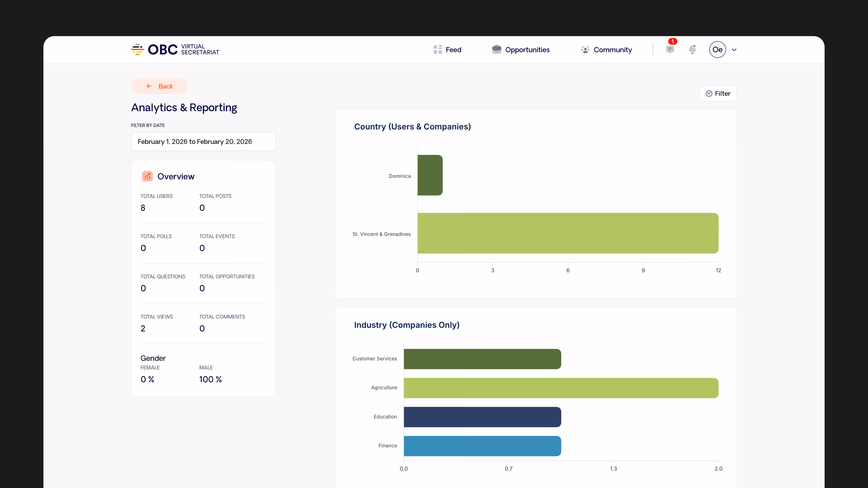
Task: Open the notifications bell icon
Action: tap(692, 49)
